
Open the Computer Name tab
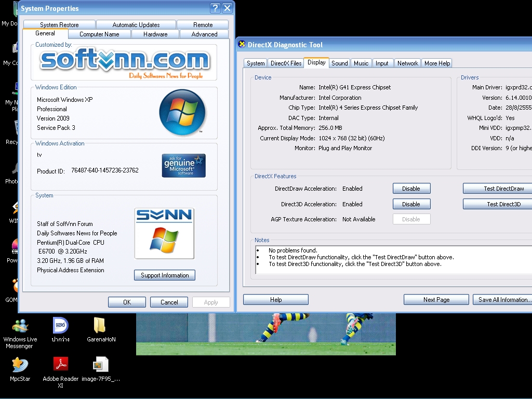click(99, 34)
